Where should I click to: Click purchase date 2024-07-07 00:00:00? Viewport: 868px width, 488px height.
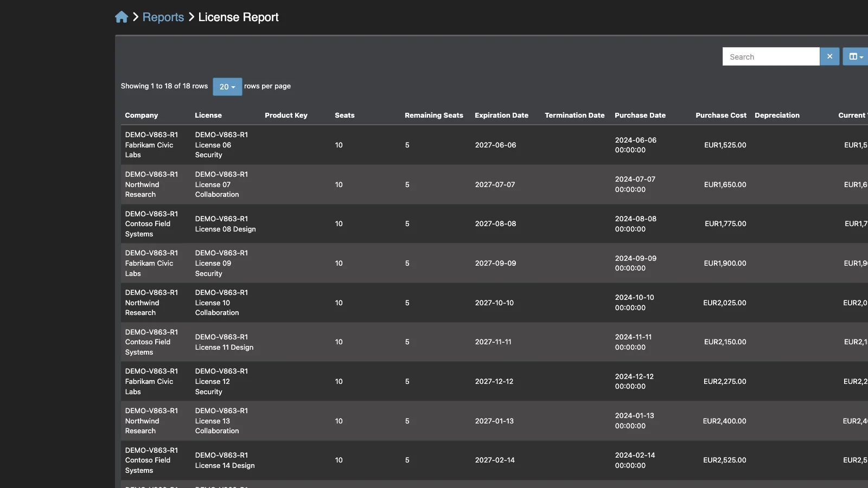coord(635,184)
